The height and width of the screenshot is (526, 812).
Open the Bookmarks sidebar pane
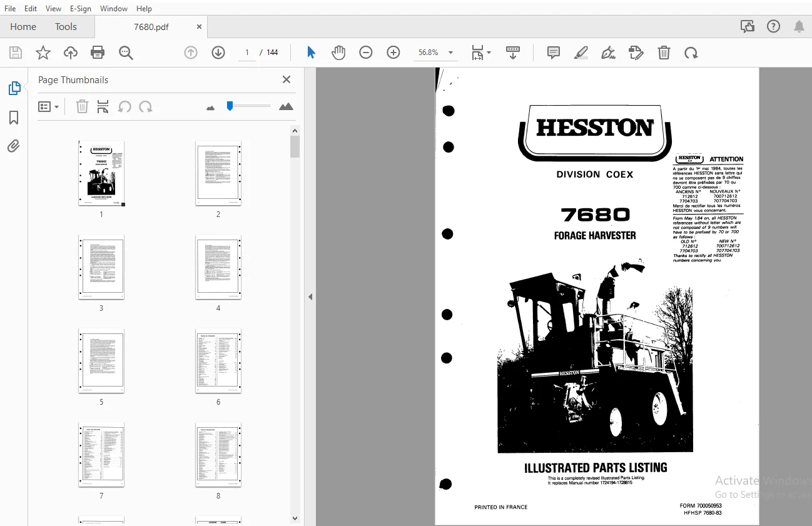pyautogui.click(x=14, y=118)
